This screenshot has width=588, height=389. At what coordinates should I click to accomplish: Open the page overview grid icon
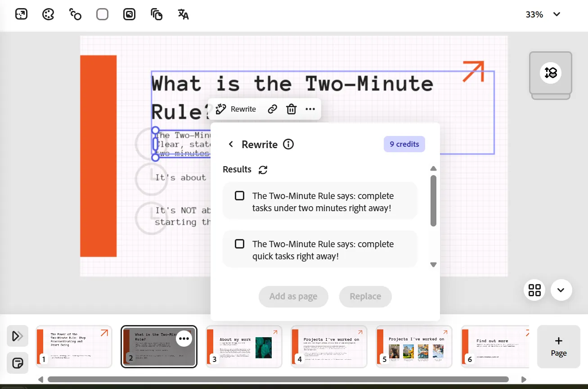point(534,290)
